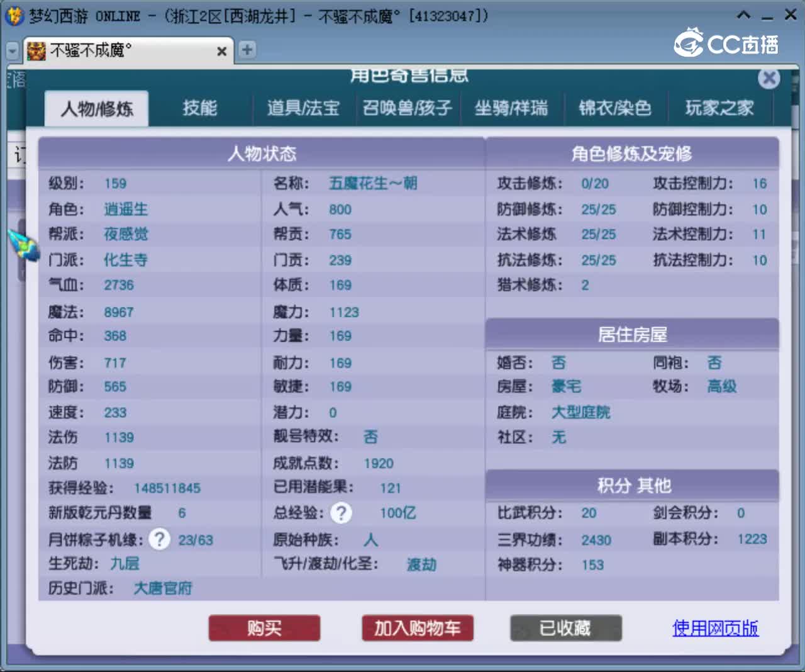Image resolution: width=805 pixels, height=672 pixels.
Task: Click the 积分 其他 section header
Action: [632, 485]
